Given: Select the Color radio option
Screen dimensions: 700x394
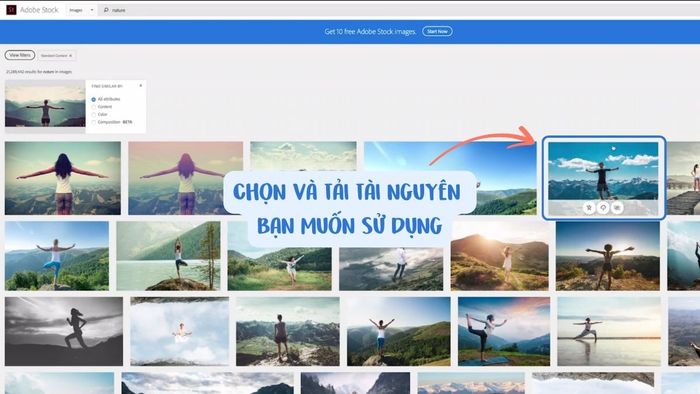Looking at the screenshot, I should pos(93,115).
